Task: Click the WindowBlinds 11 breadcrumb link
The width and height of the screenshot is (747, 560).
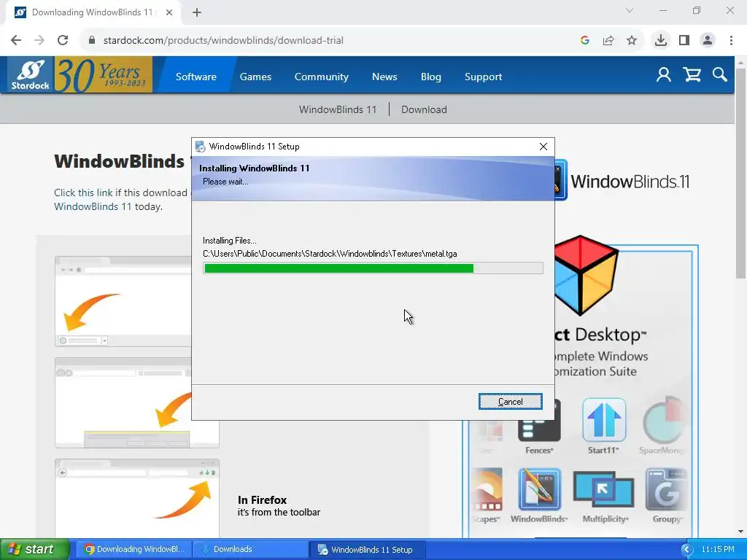Action: (337, 109)
